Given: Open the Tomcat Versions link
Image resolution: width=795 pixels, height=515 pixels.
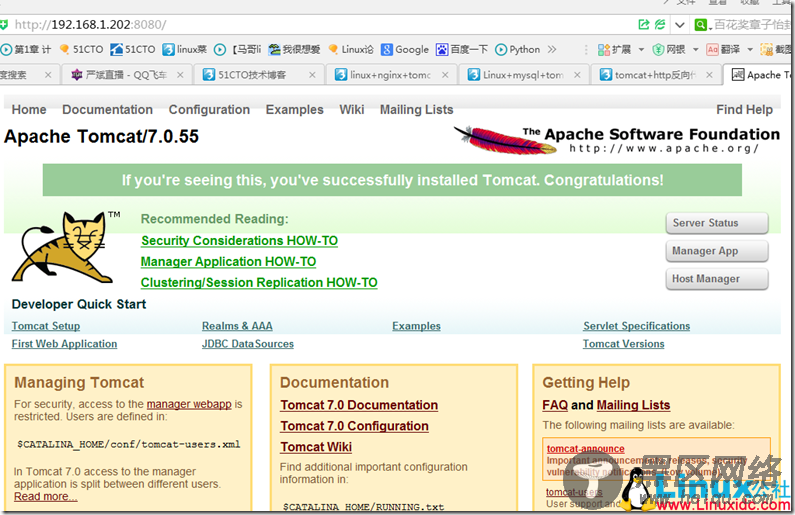Looking at the screenshot, I should click(624, 344).
